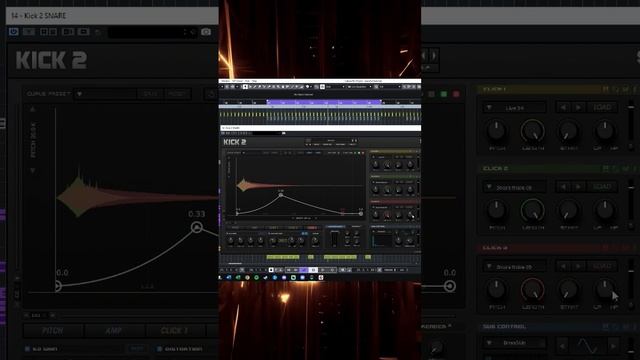This screenshot has width=640, height=360.
Task: Click the preset next arrow at the enlarged top right
Action: (433, 55)
